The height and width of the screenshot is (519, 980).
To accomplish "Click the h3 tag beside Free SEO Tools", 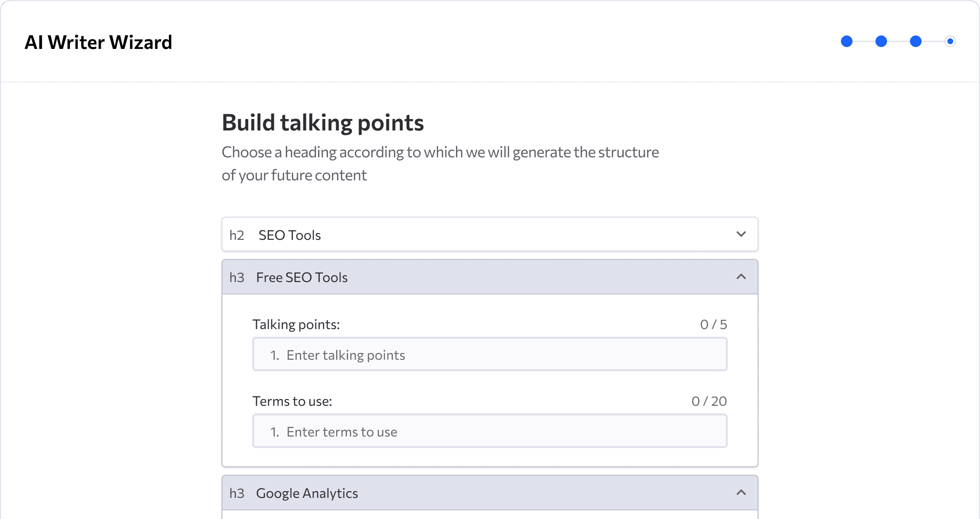I will [x=237, y=277].
